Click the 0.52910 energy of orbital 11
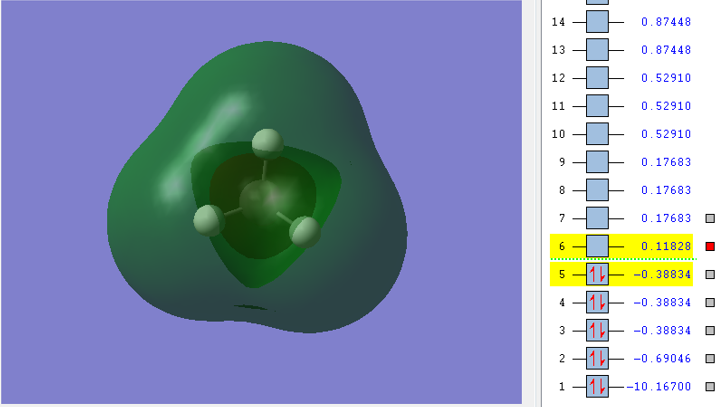This screenshot has height=407, width=722. (666, 106)
